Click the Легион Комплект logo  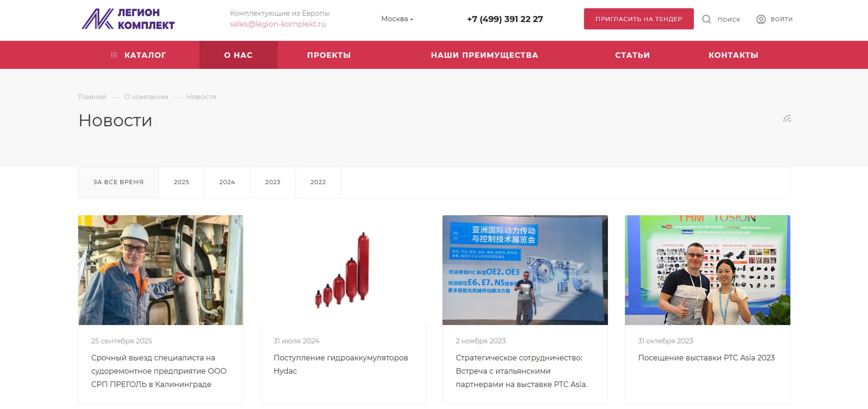point(128,19)
